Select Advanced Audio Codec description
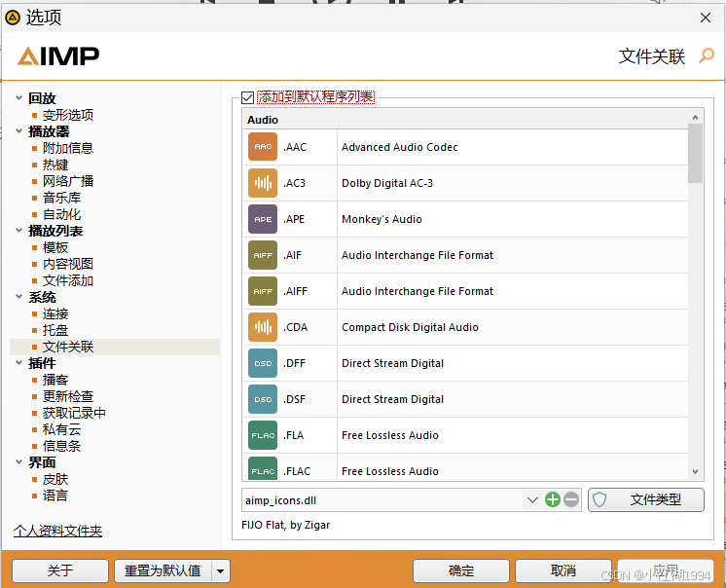This screenshot has width=726, height=588. (x=400, y=147)
